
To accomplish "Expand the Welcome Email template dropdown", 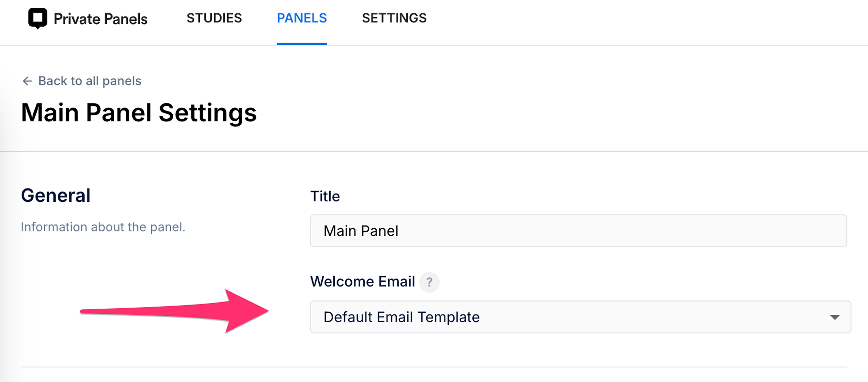I will tap(580, 317).
